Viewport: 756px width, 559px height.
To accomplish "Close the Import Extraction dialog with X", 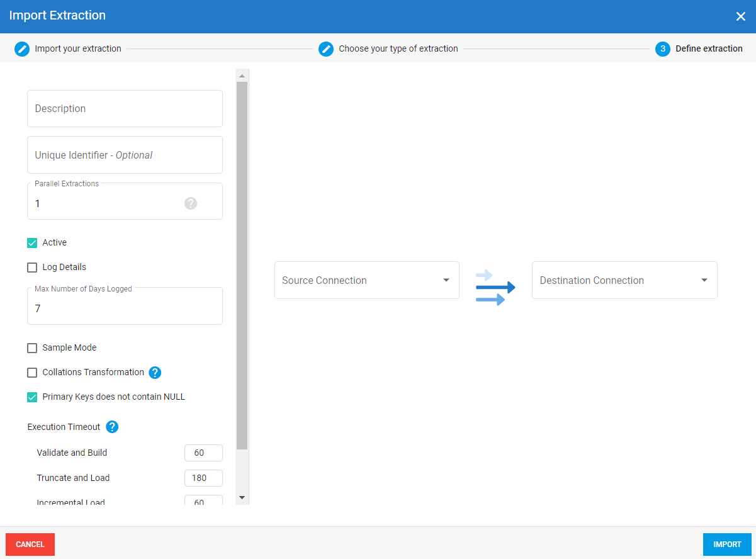I will 740,16.
